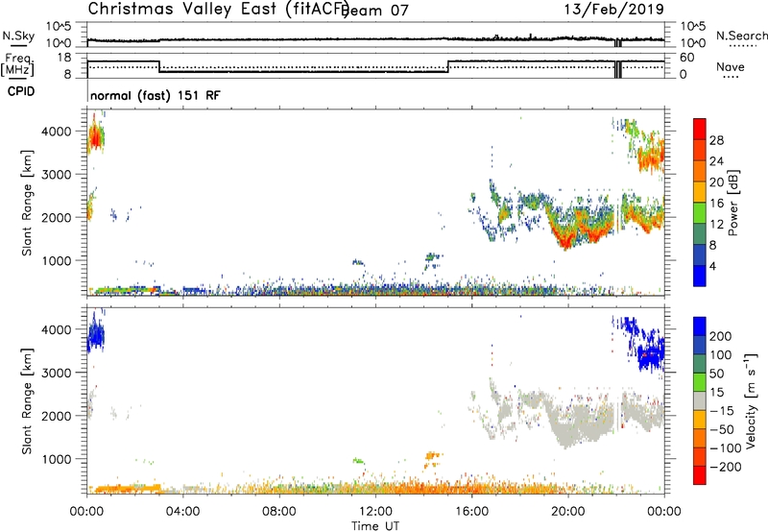Image resolution: width=768 pixels, height=532 pixels.
Task: Click the 4000 tick in power panel
Action: point(59,132)
